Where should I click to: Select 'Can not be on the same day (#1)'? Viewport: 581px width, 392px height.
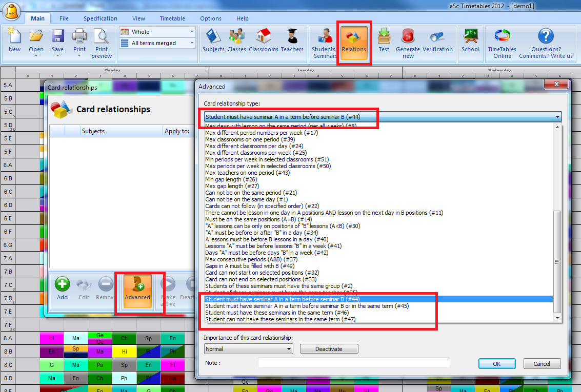(x=246, y=199)
